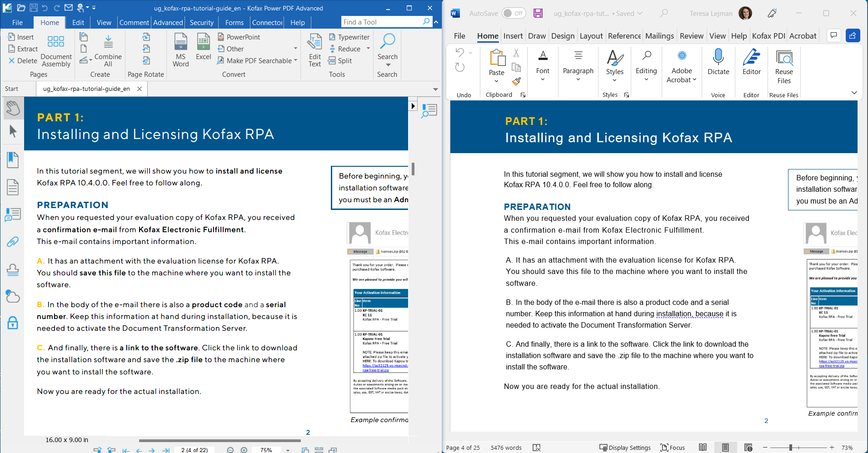Toggle the AutoSave switch in Word
The image size is (868, 453).
coord(514,14)
